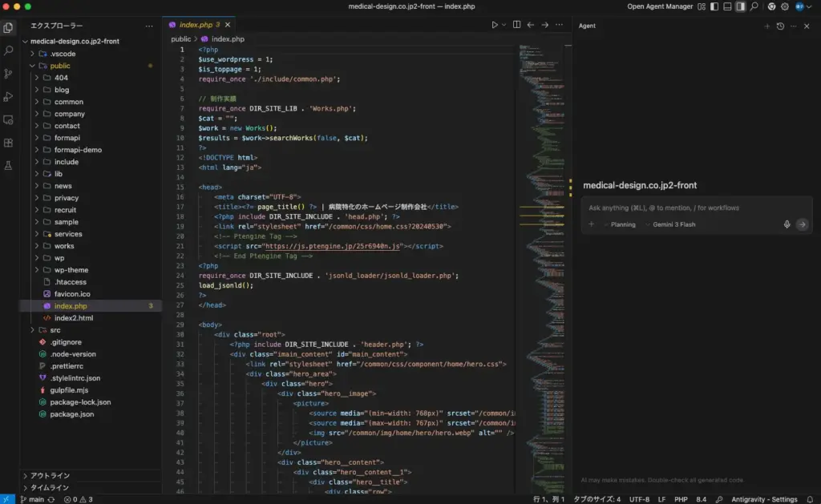Toggle the Agent secondary side bar
The image size is (821, 504).
740,6
